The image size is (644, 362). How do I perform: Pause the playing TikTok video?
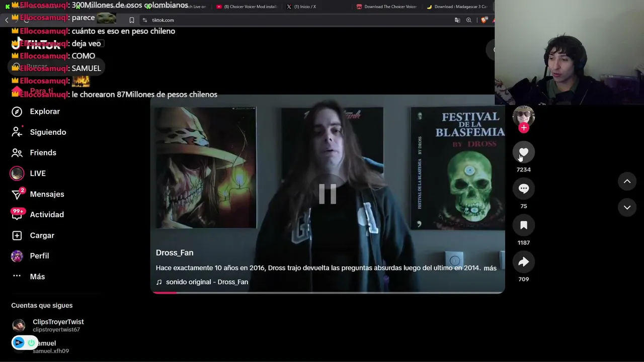point(328,194)
